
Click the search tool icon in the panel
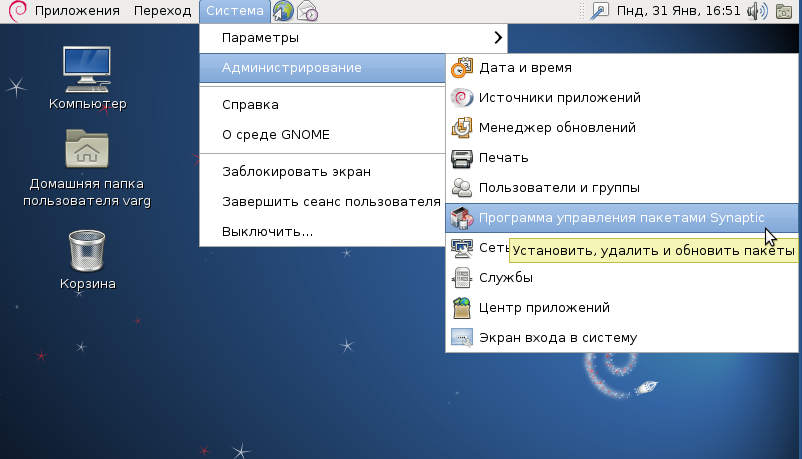tap(599, 11)
